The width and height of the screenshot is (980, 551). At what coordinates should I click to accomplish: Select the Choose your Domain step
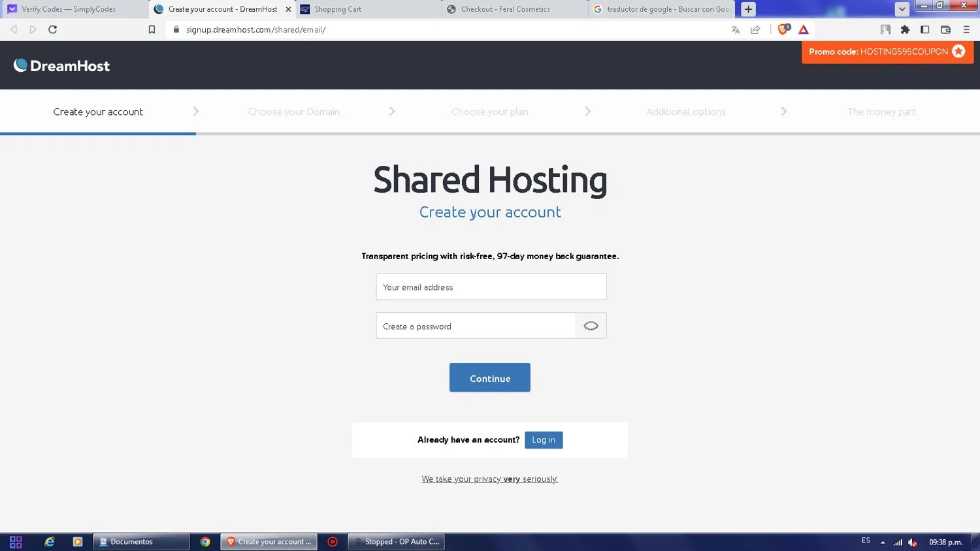tap(294, 112)
